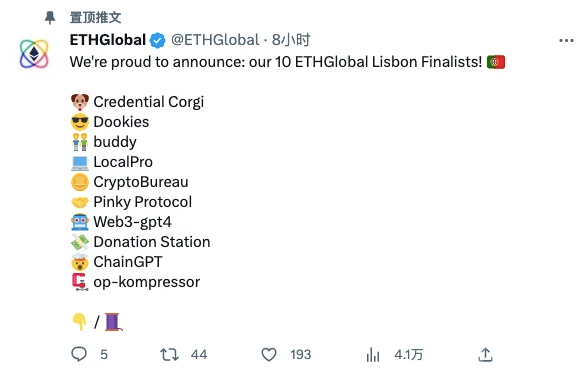
Task: Click the 193 likes count
Action: (300, 354)
